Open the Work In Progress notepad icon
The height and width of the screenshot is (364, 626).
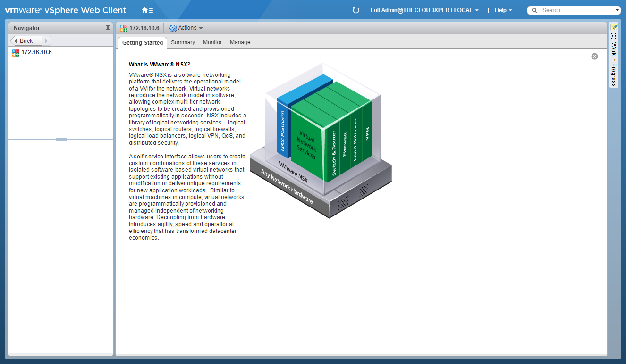coord(614,27)
